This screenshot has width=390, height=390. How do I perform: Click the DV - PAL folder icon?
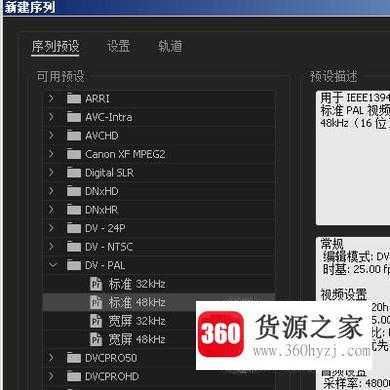click(x=74, y=265)
